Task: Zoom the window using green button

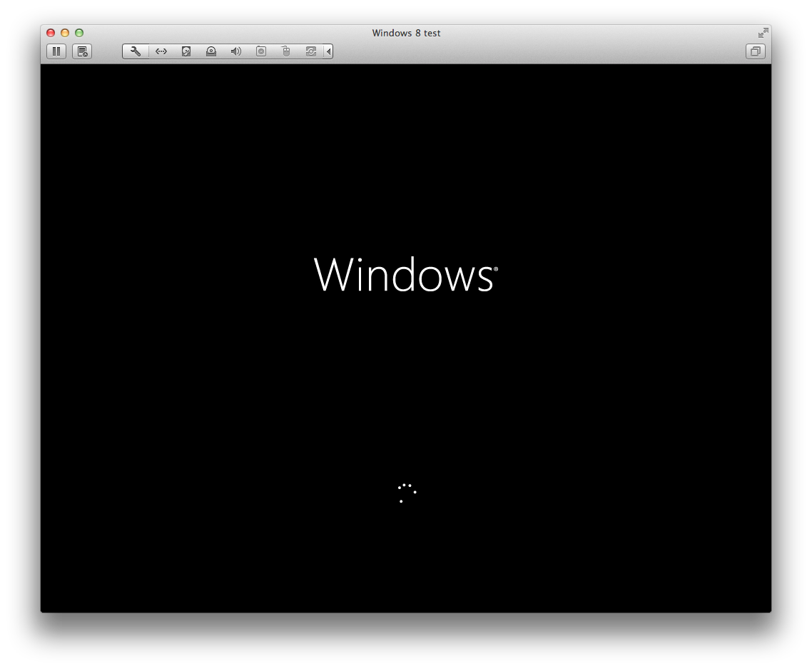Action: [79, 33]
